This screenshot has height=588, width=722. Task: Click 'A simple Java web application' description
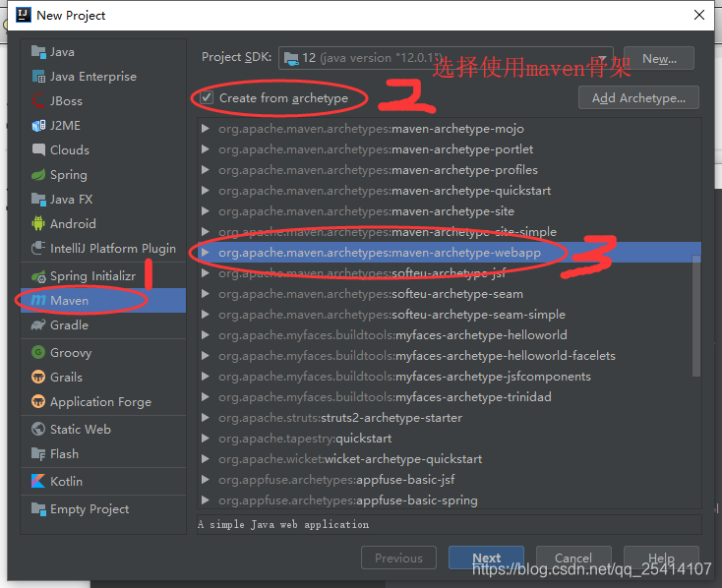coord(283,524)
